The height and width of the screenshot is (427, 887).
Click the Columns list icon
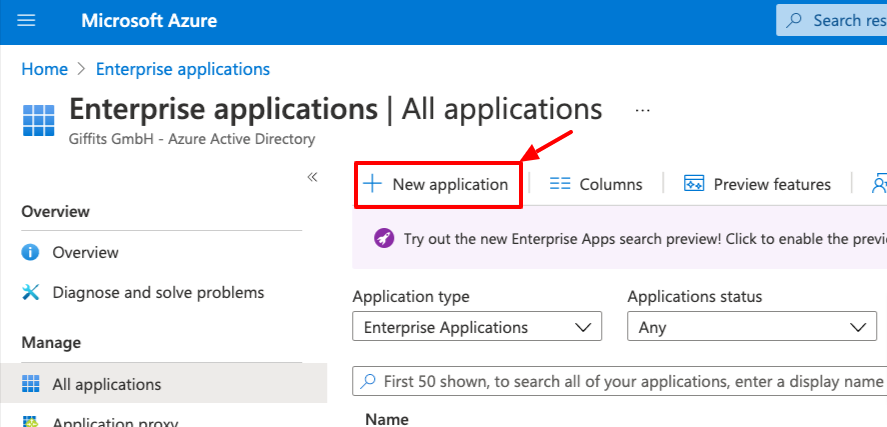pyautogui.click(x=560, y=184)
